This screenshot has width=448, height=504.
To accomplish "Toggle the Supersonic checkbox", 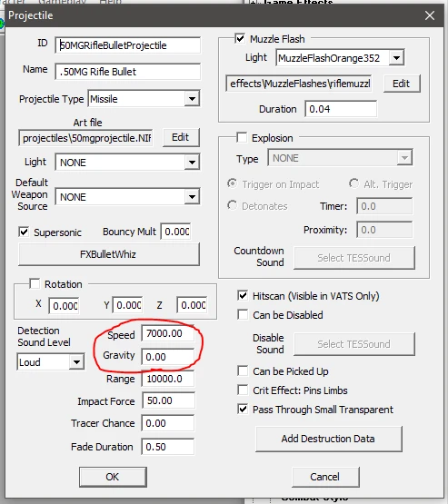I will point(24,232).
